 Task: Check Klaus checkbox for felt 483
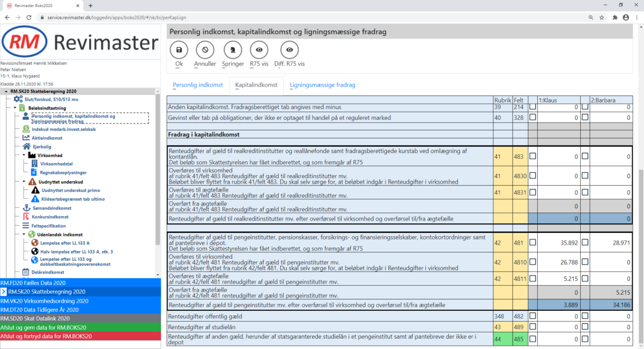(x=533, y=156)
